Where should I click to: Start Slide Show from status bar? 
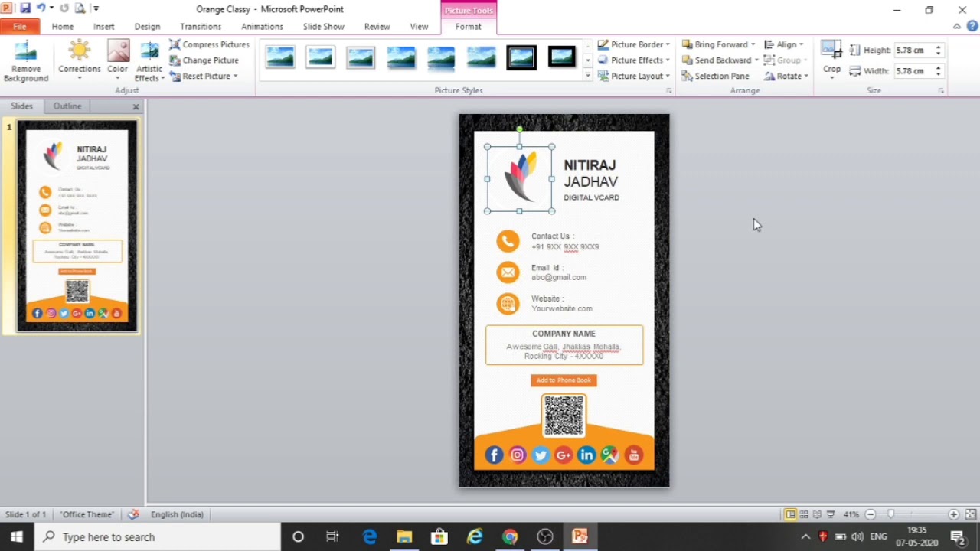tap(831, 514)
